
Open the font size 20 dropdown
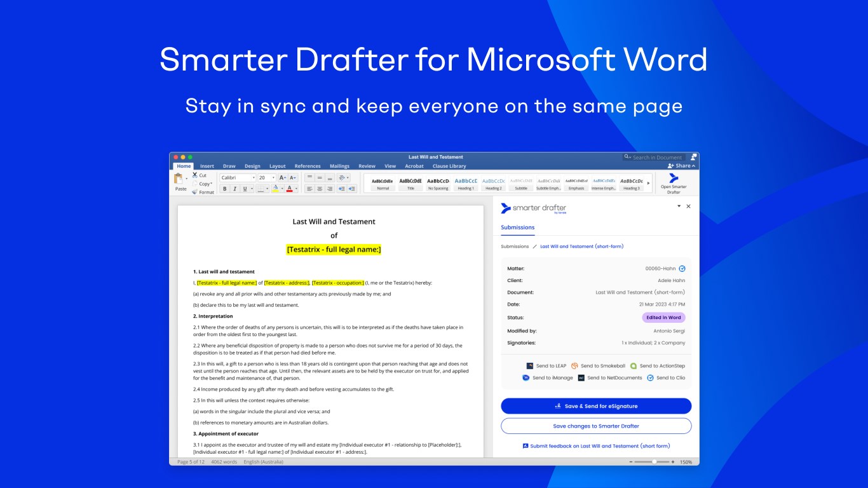coord(273,178)
